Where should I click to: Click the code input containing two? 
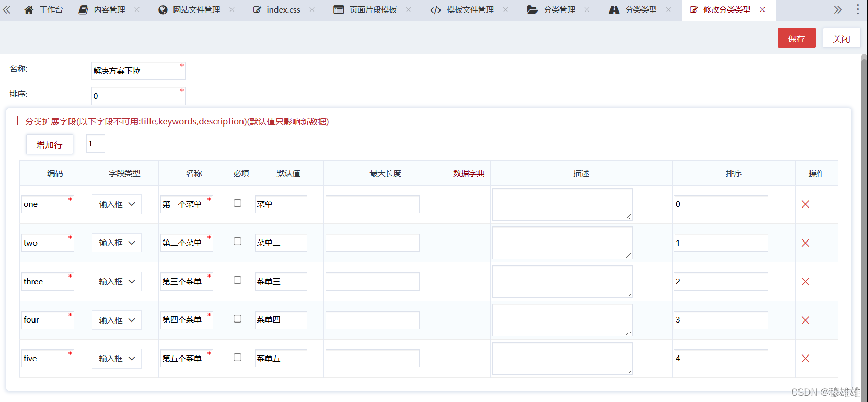coord(48,243)
